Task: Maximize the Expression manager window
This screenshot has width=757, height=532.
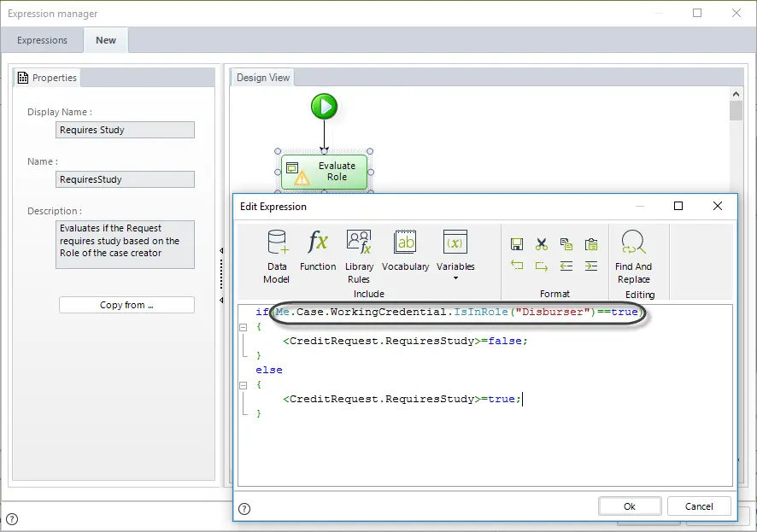Action: click(697, 13)
